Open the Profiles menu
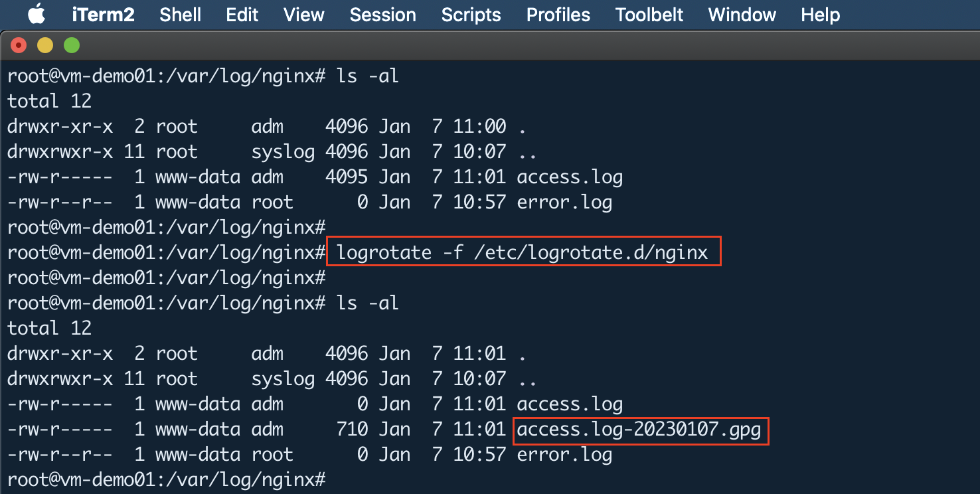980x494 pixels. coord(558,15)
